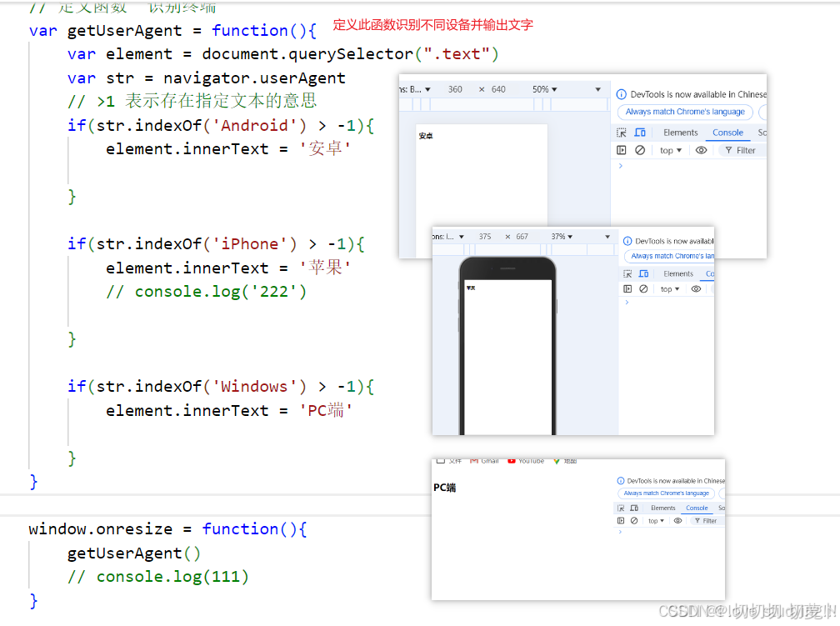This screenshot has width=840, height=626.
Task: Click the PC端 page text
Action: tap(445, 488)
